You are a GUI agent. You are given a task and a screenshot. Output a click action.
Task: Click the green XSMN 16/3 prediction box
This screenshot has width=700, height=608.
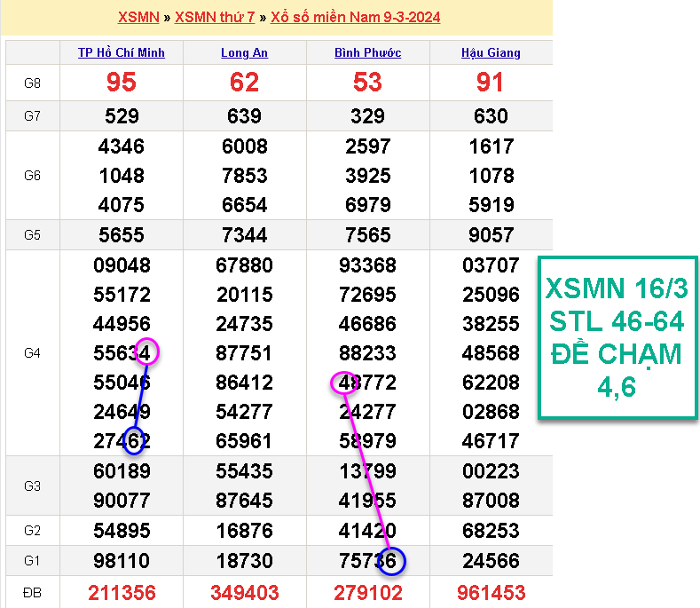click(x=617, y=338)
